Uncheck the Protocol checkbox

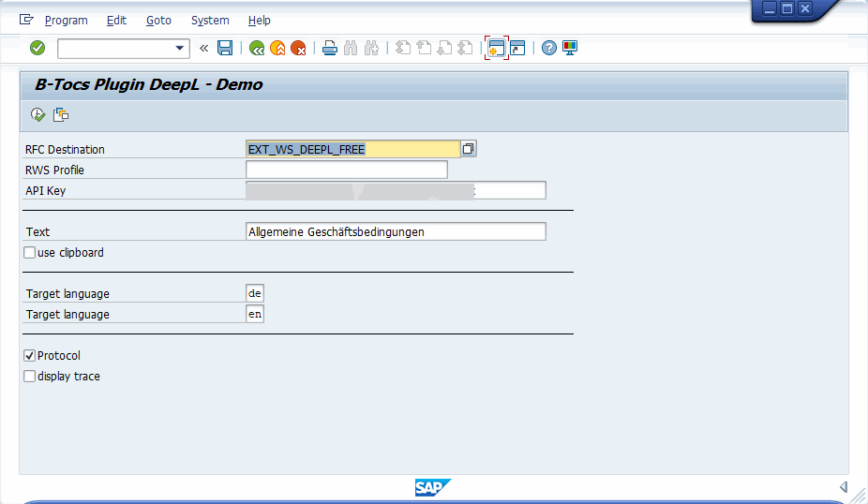pos(29,356)
